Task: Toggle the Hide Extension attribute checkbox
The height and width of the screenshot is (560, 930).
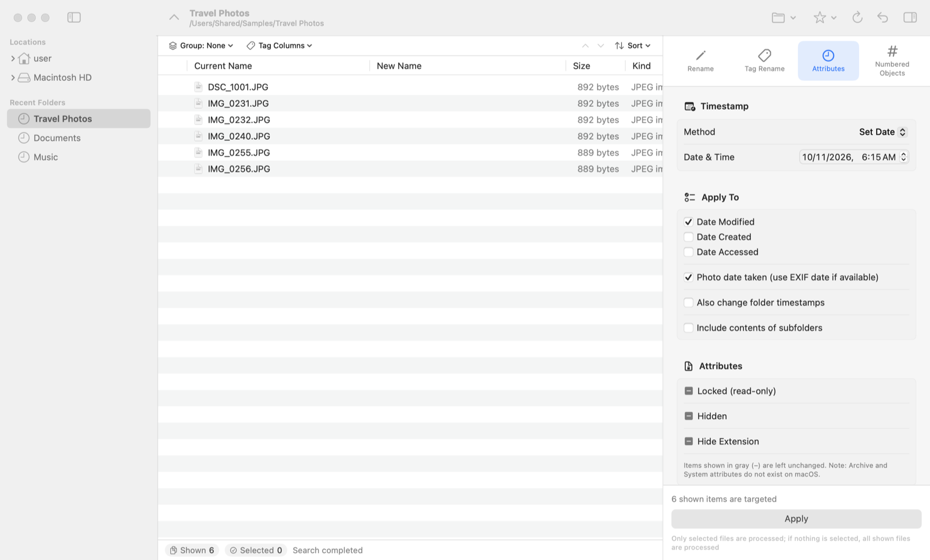Action: [x=689, y=441]
